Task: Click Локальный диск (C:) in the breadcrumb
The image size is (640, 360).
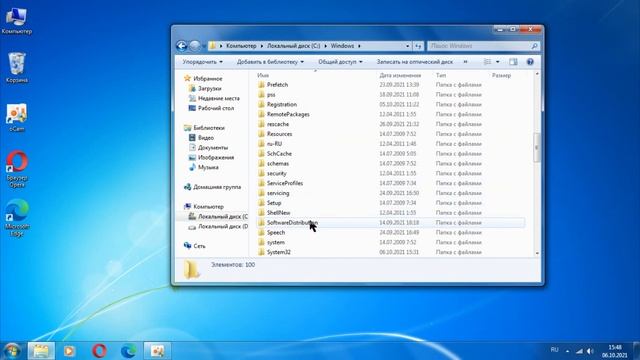Action: 293,46
